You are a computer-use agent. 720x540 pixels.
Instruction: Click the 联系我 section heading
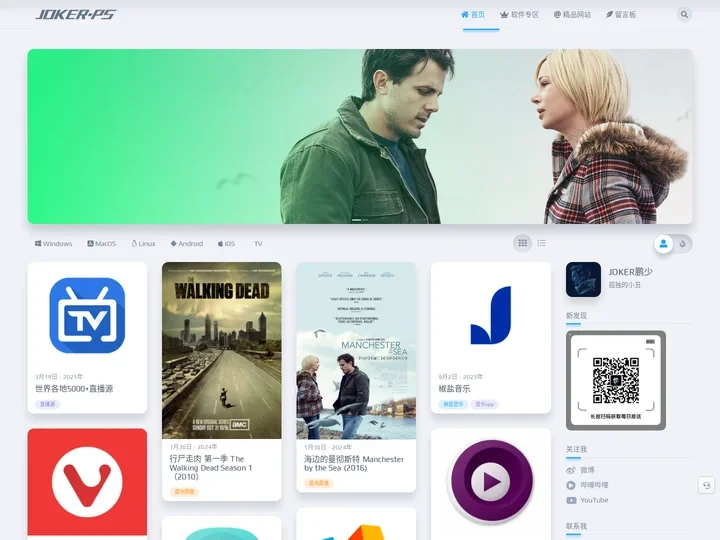point(576,526)
